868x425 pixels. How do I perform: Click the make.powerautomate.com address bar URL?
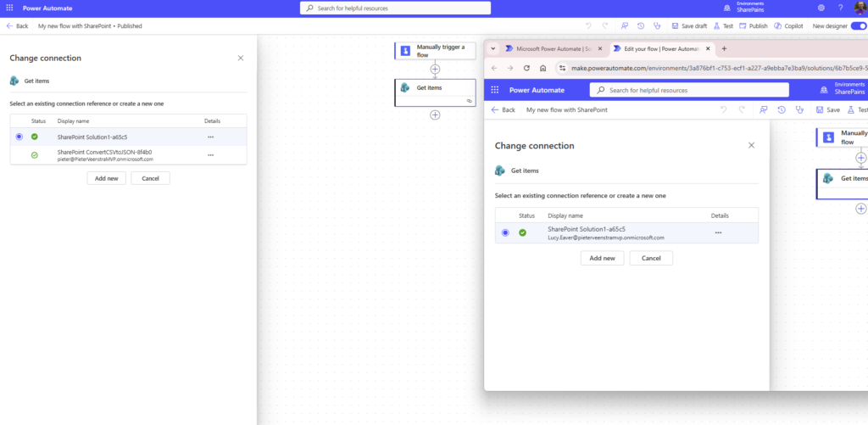pos(719,68)
